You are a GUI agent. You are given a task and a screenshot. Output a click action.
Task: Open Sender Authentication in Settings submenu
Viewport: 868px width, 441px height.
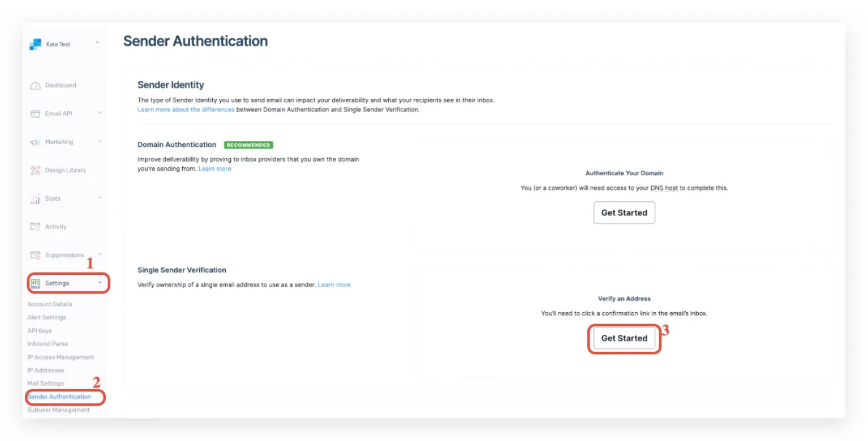pos(59,397)
